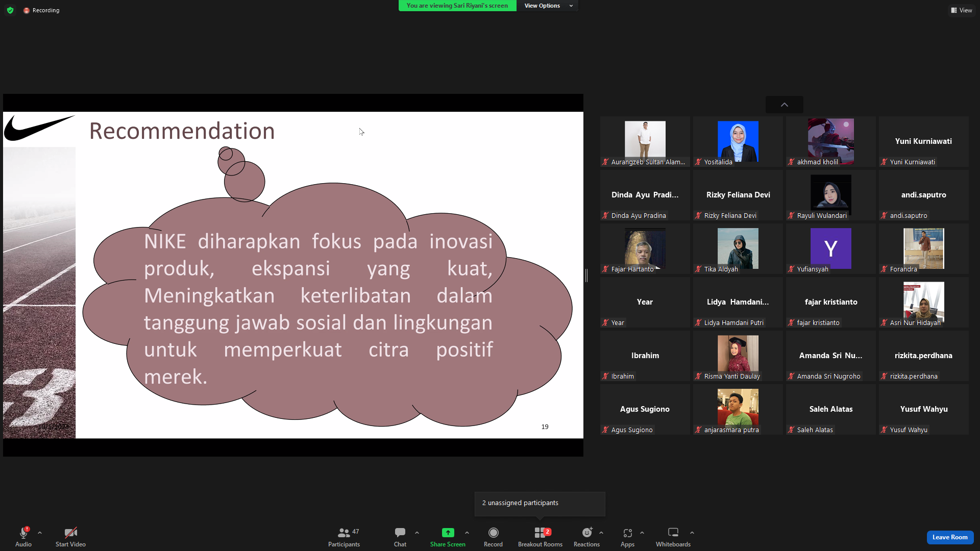Expand share screen options caret
Image resolution: width=980 pixels, height=551 pixels.
(x=467, y=533)
